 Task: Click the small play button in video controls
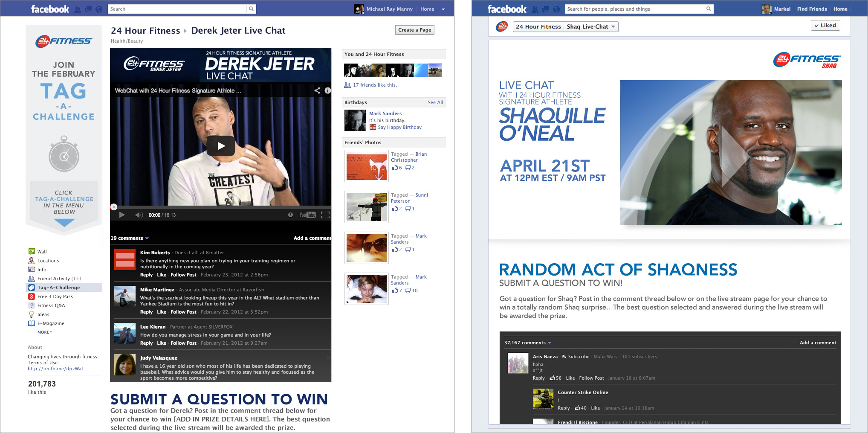pos(122,215)
